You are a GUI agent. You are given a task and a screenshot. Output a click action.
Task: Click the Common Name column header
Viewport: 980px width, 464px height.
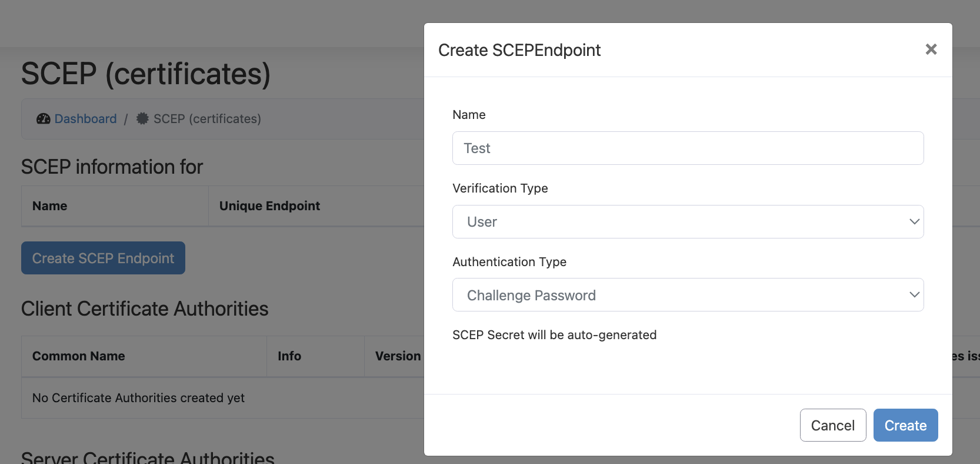pyautogui.click(x=79, y=356)
